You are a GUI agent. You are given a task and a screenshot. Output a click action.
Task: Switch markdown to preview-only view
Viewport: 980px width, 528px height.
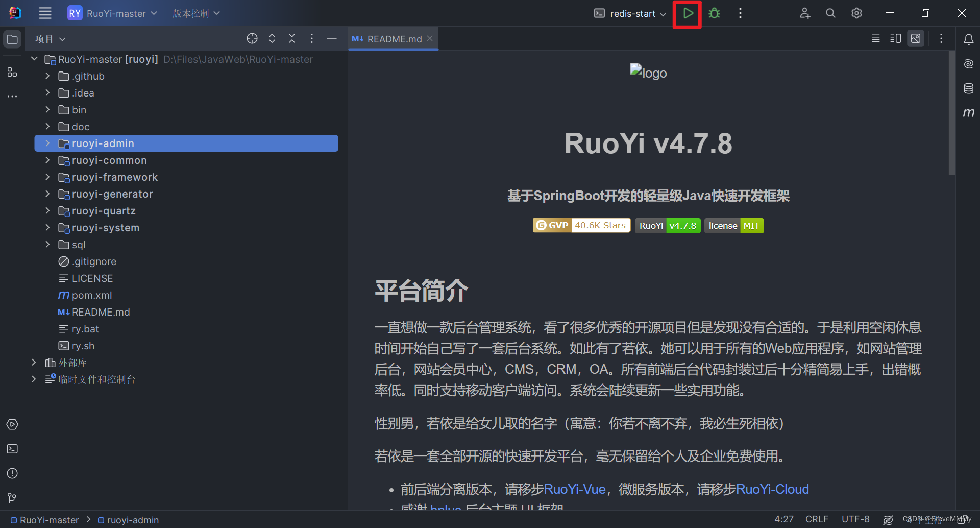(x=916, y=39)
